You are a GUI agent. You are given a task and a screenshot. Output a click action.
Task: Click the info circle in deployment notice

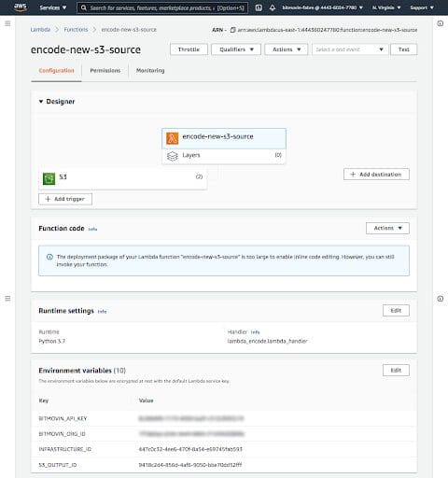49,257
